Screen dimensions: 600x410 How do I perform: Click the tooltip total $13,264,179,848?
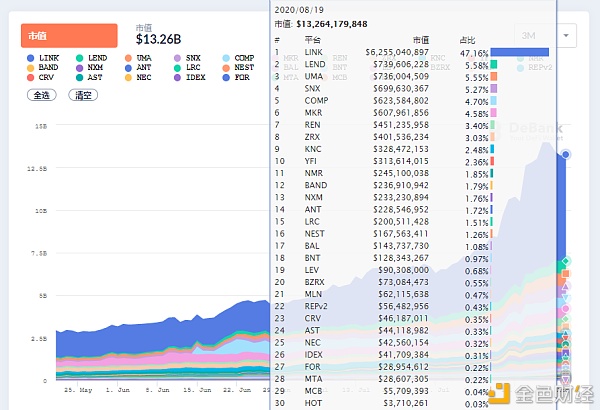(332, 24)
